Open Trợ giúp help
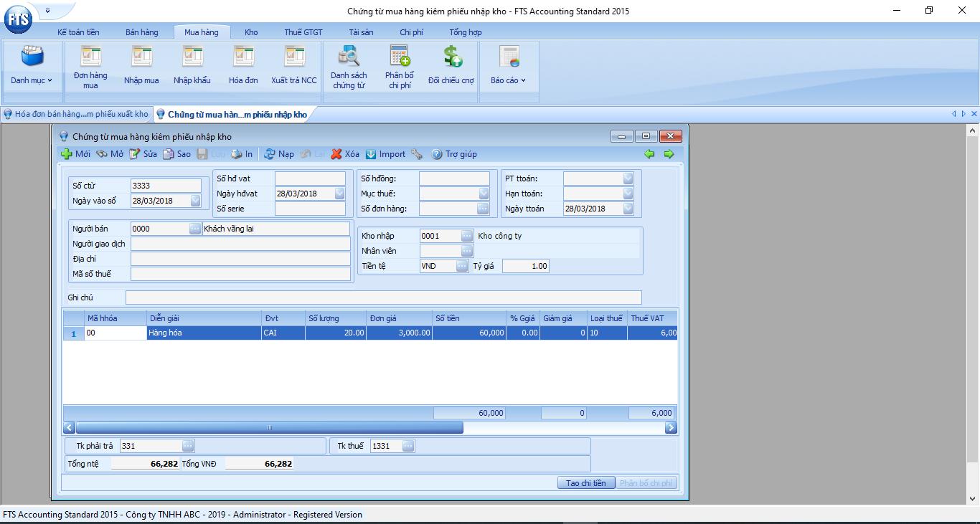 coord(454,154)
